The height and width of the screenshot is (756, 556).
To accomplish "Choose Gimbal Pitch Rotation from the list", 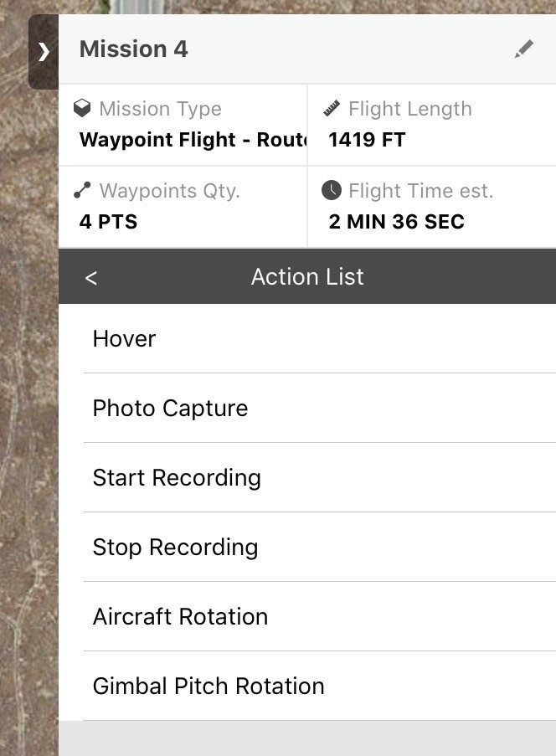I will [208, 686].
